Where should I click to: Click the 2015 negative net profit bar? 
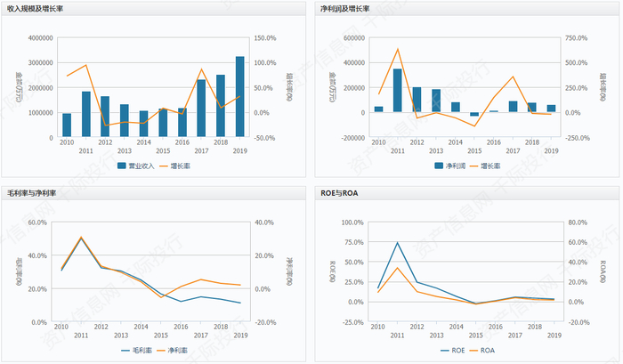[474, 115]
